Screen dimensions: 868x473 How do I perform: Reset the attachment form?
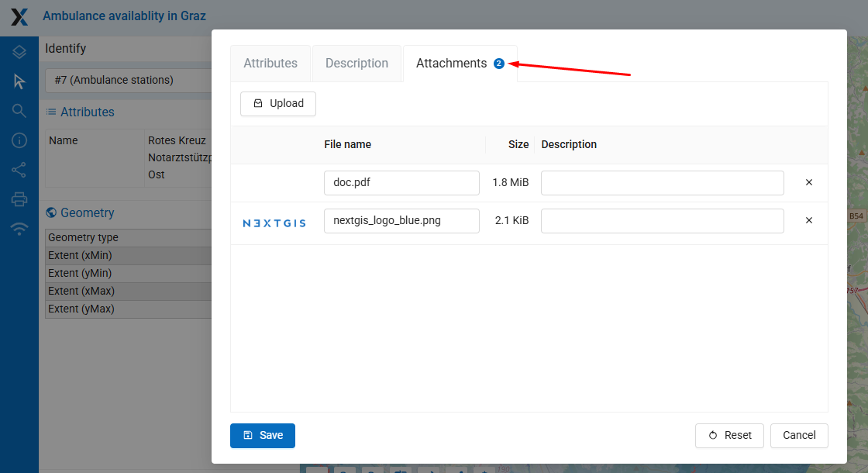(729, 436)
